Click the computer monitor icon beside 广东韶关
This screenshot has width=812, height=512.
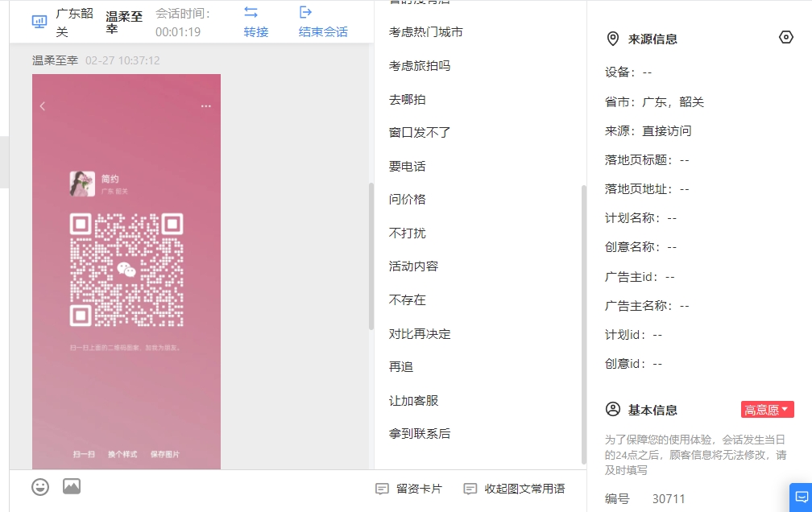pos(39,22)
